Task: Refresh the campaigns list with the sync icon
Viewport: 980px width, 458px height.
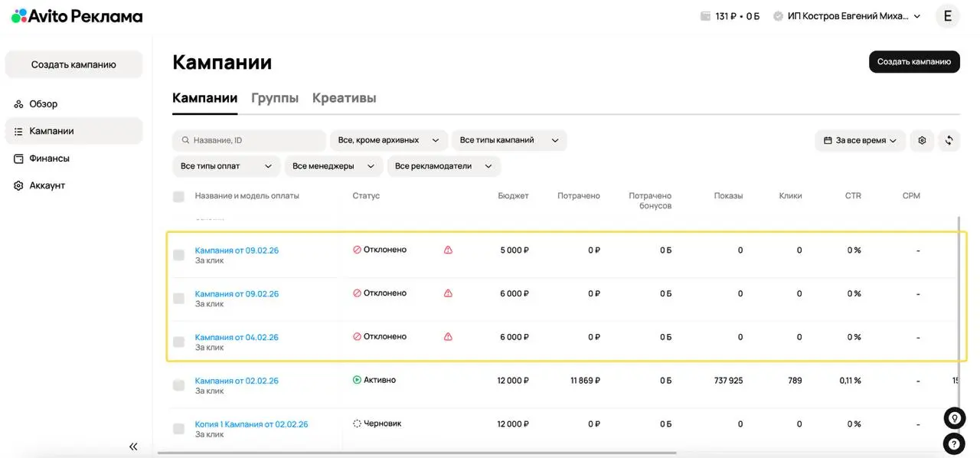Action: (949, 140)
